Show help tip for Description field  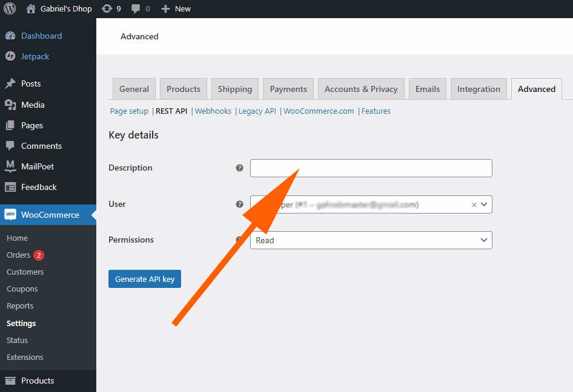pos(239,168)
